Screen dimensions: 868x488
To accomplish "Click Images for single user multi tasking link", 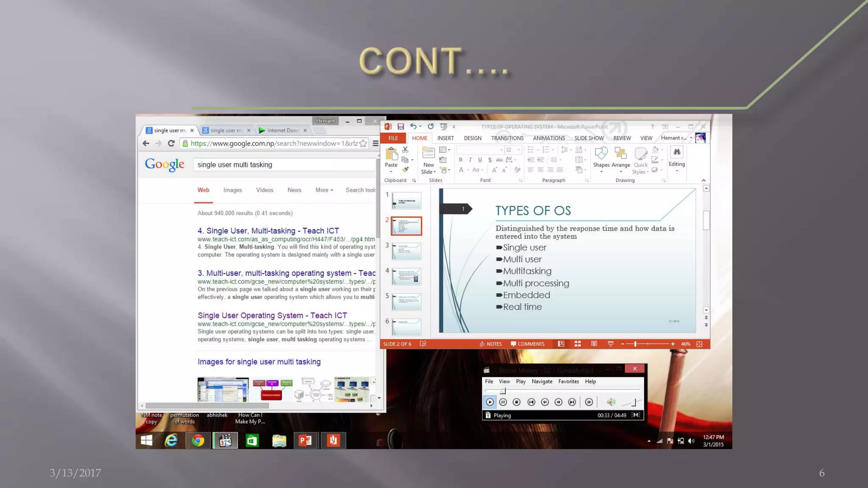I will 259,362.
